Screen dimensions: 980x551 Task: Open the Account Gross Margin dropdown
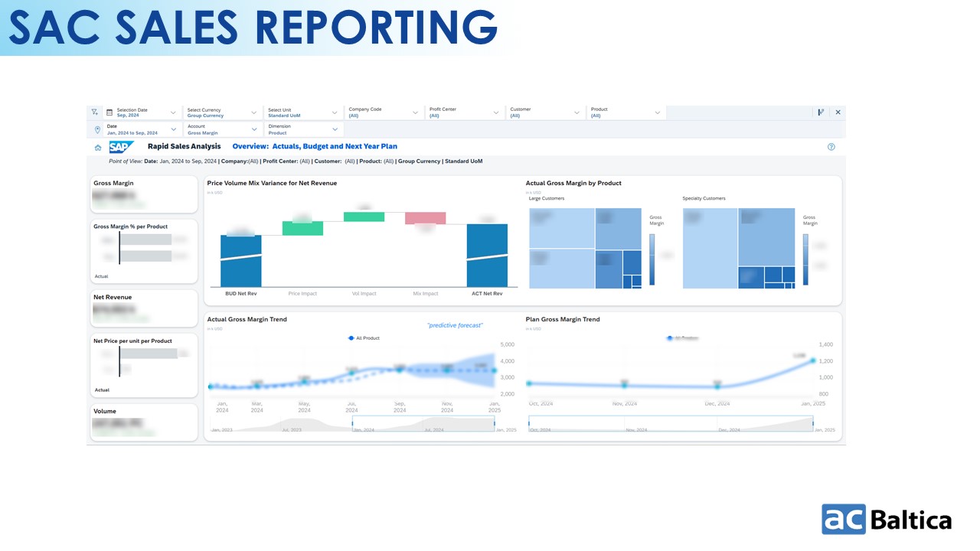254,130
